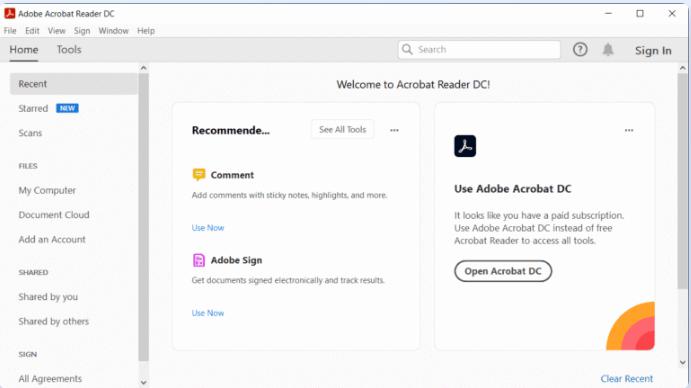Open Recommended card three-dot options menu
The image size is (691, 388).
pyautogui.click(x=394, y=130)
